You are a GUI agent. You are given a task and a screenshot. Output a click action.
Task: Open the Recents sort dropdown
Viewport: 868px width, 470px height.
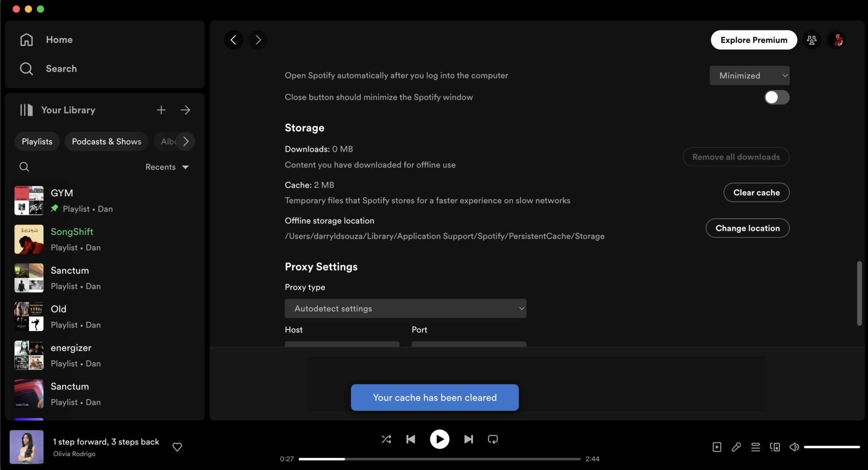point(167,167)
